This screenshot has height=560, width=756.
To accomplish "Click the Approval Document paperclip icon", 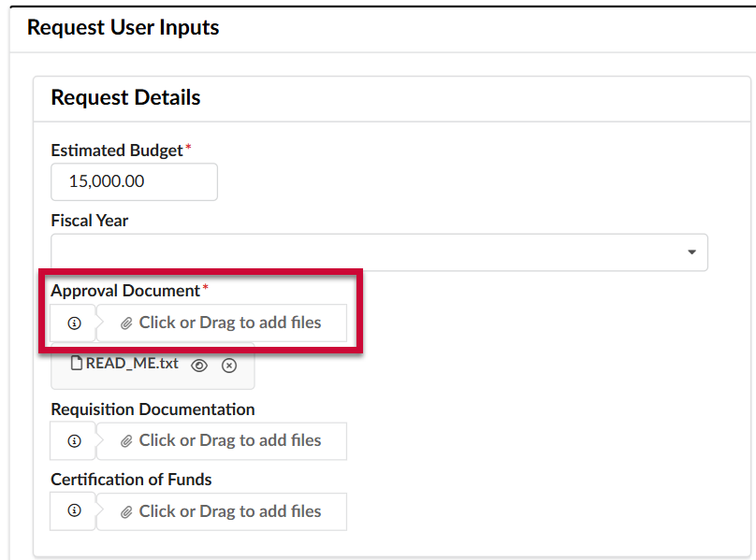I will pyautogui.click(x=128, y=323).
